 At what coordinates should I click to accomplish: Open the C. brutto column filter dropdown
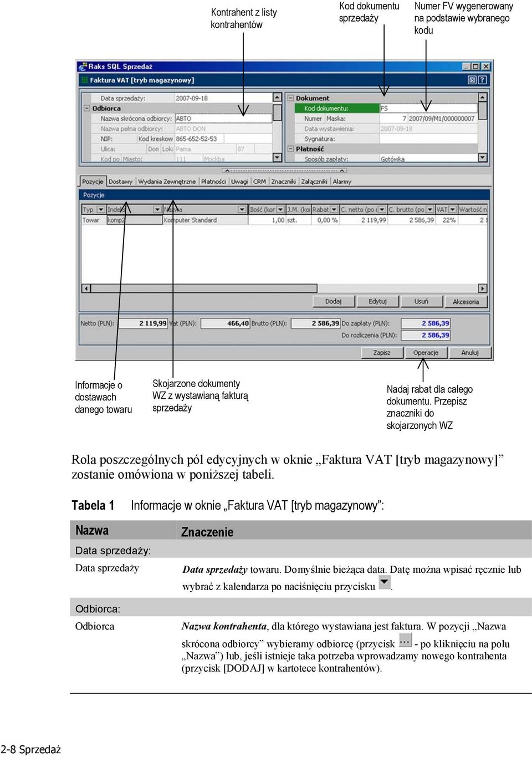pyautogui.click(x=430, y=210)
